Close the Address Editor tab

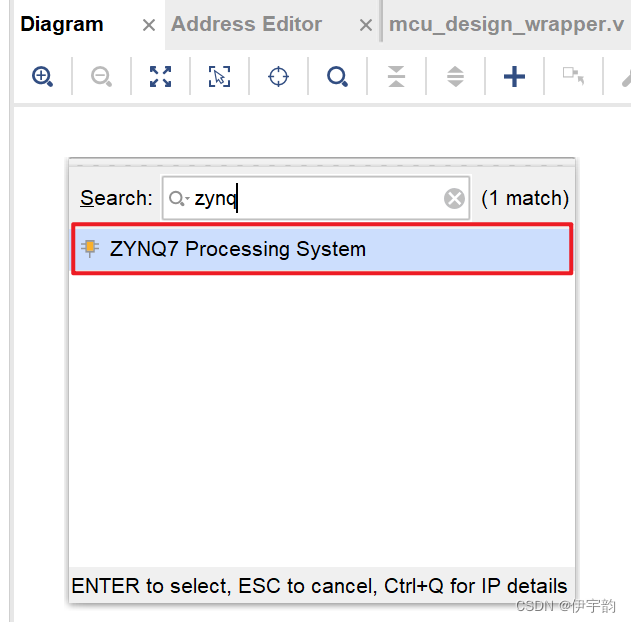tap(365, 25)
